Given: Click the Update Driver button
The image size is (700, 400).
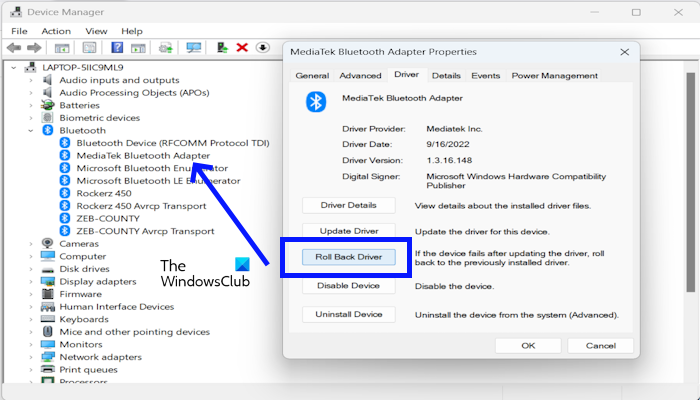Looking at the screenshot, I should (349, 231).
